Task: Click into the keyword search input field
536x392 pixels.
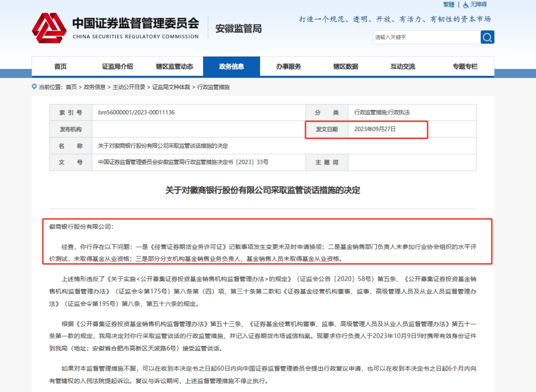Action: click(x=426, y=37)
